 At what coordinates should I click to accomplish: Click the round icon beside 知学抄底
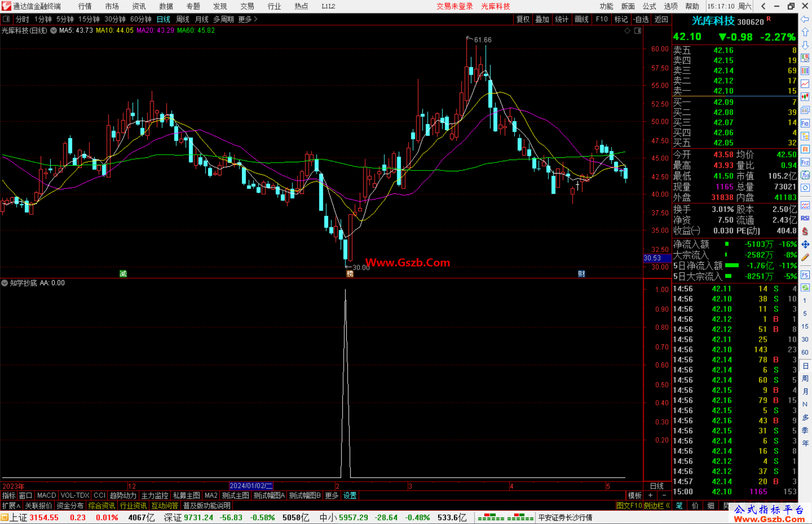tap(5, 283)
